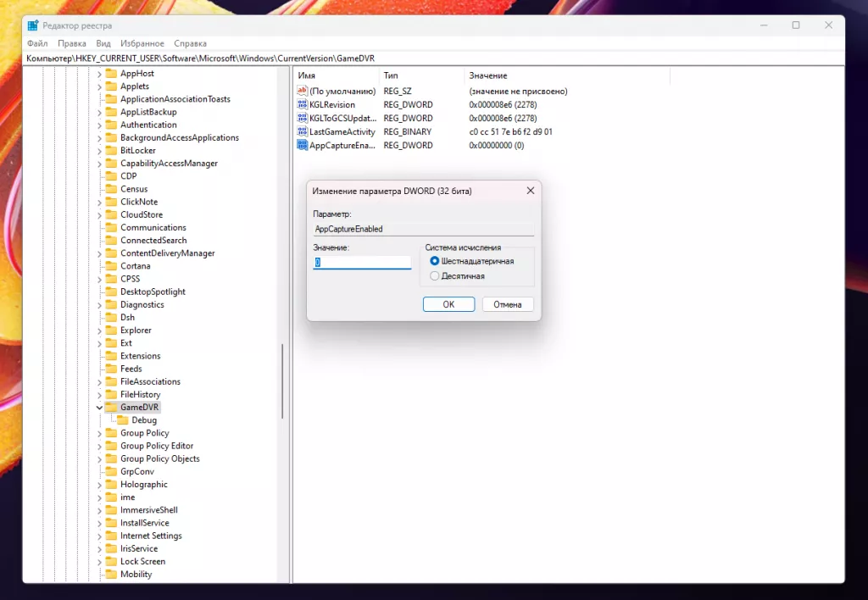Click the Applets folder icon
Image resolution: width=868 pixels, height=600 pixels.
click(x=111, y=86)
